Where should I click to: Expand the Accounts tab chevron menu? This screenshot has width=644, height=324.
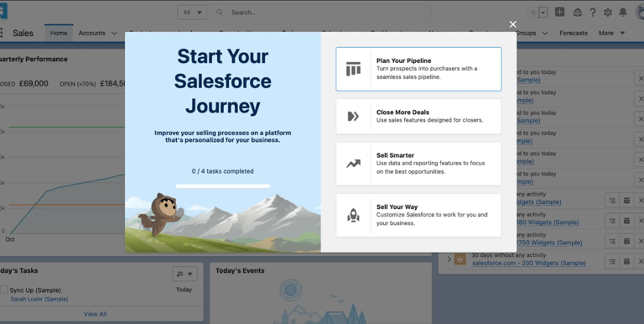[114, 34]
